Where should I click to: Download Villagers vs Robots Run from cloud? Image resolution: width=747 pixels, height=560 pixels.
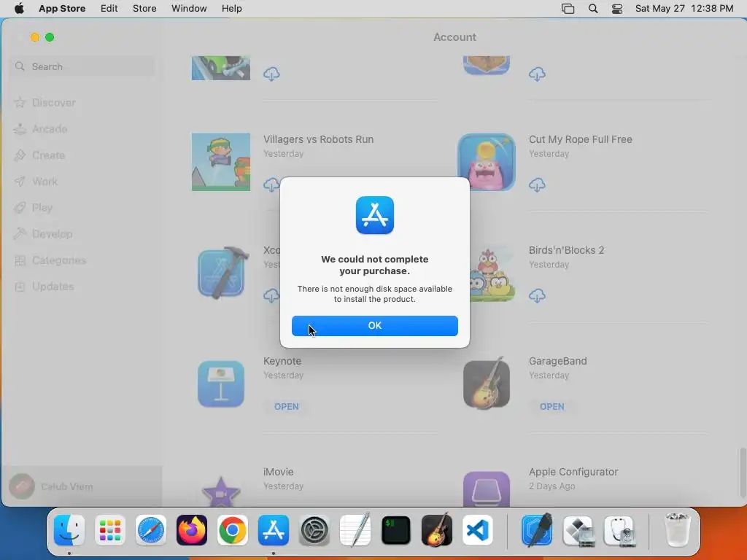click(x=271, y=184)
